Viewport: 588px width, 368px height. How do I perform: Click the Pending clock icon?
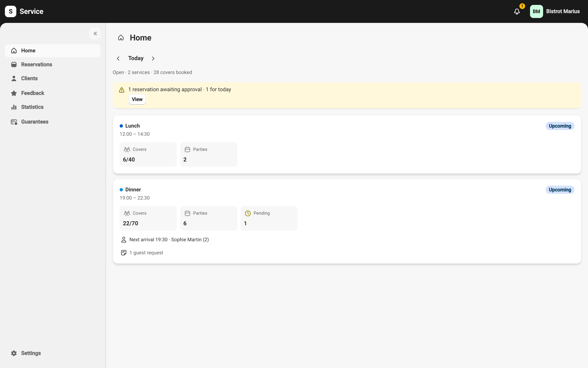(248, 213)
